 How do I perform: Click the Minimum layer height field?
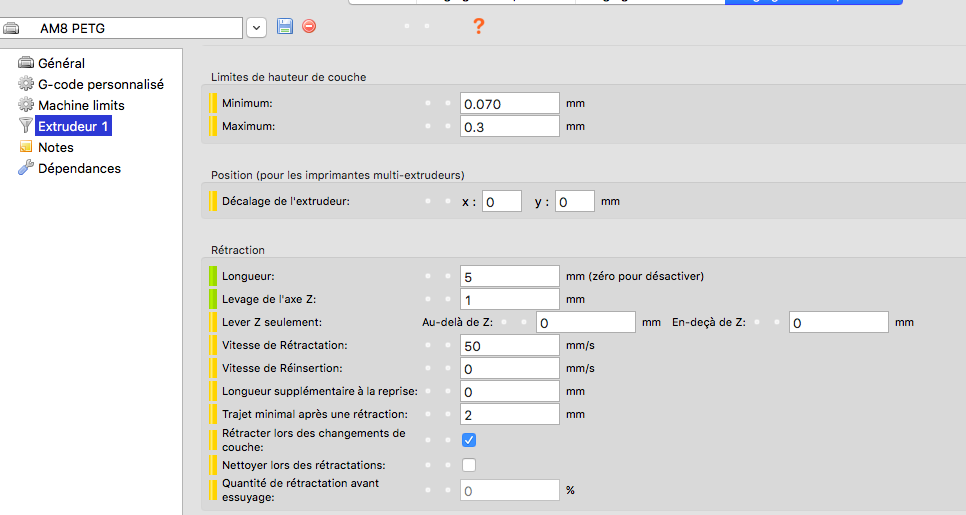coord(509,103)
